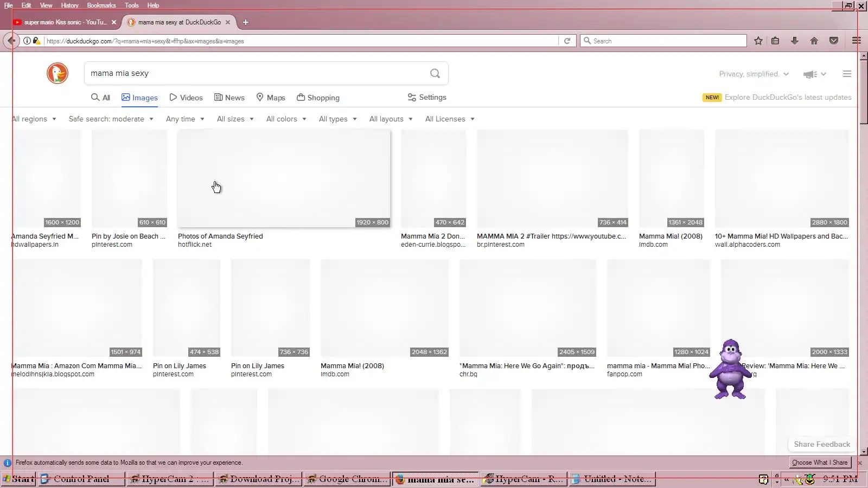This screenshot has height=488, width=868.
Task: Expand the Privacy, simplified dropdown
Action: (x=754, y=74)
